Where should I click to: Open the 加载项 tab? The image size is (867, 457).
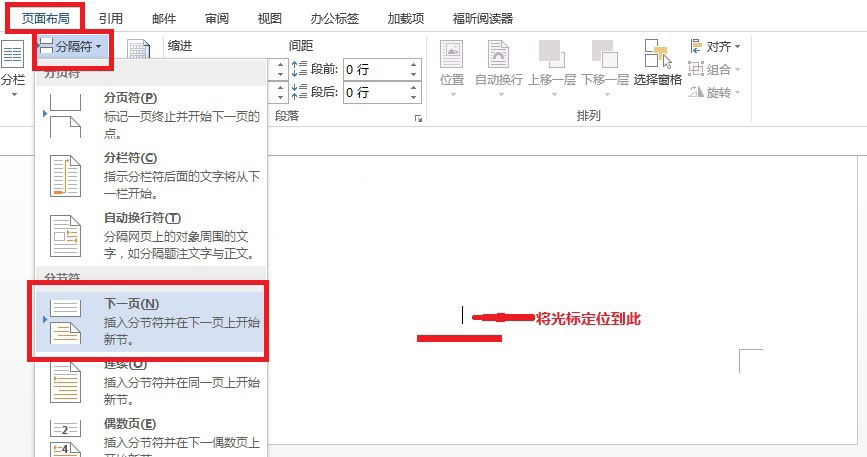(406, 18)
